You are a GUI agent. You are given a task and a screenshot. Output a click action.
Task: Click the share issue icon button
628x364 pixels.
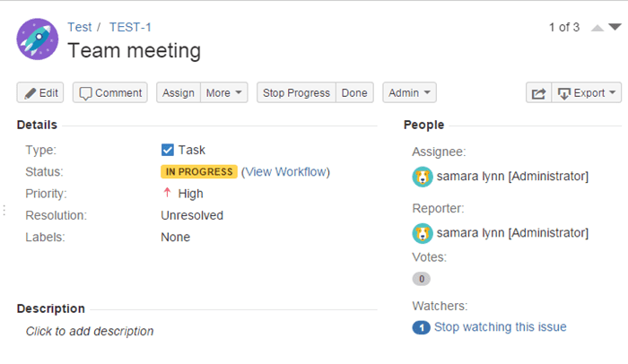(538, 93)
